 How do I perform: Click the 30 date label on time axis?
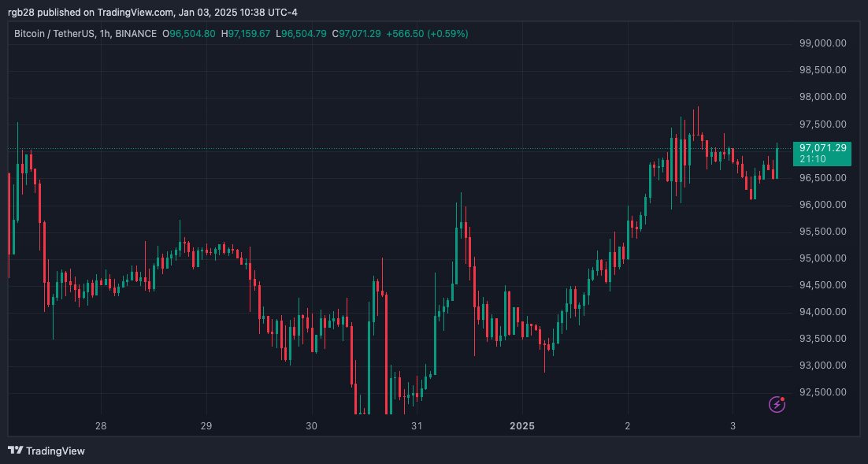point(312,426)
